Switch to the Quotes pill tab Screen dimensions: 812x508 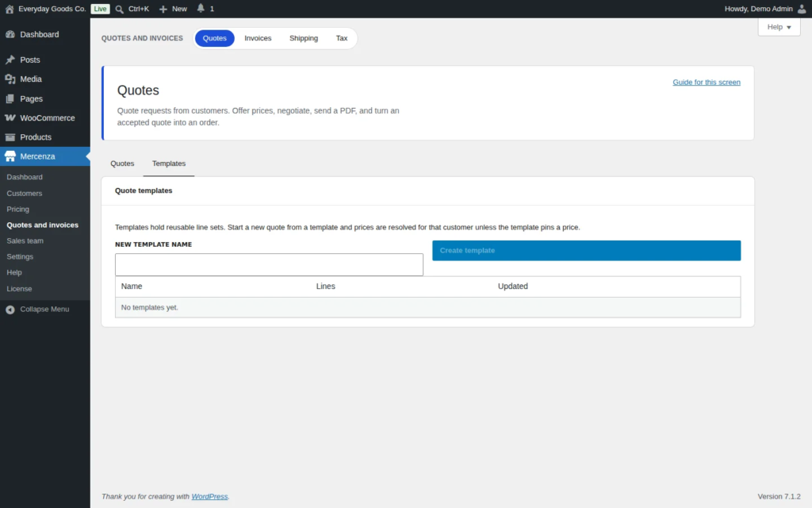pos(214,38)
